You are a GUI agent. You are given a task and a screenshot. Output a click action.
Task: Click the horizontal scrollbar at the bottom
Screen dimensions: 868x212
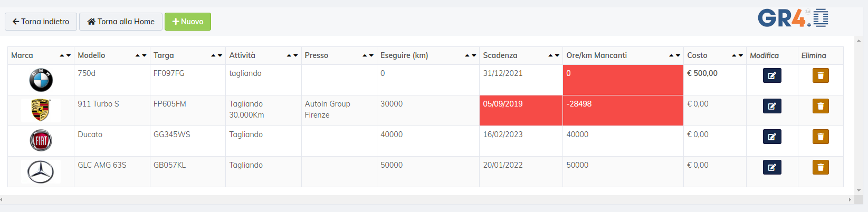[426, 199]
